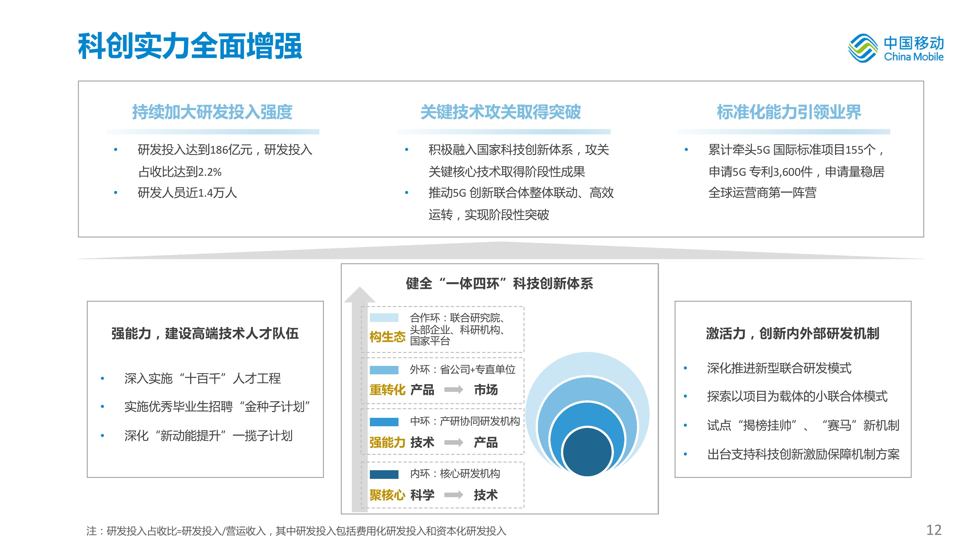This screenshot has height=551, width=980.
Task: Click the lightest blue 合作环 legend swatch
Action: pyautogui.click(x=384, y=318)
